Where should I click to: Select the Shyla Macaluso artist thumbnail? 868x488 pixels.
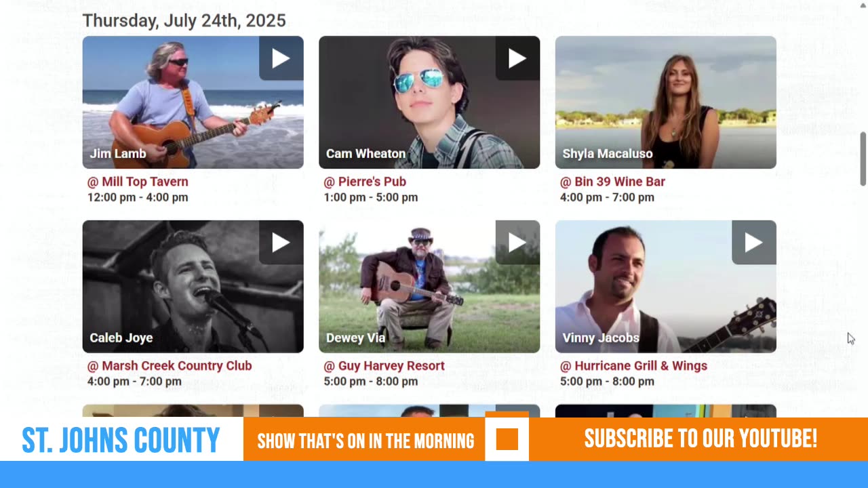click(665, 102)
